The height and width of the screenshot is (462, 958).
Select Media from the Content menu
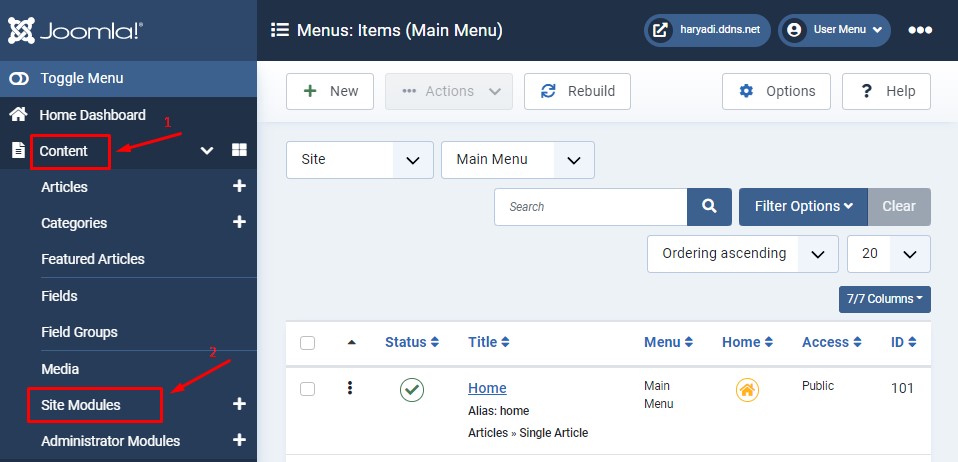[60, 369]
